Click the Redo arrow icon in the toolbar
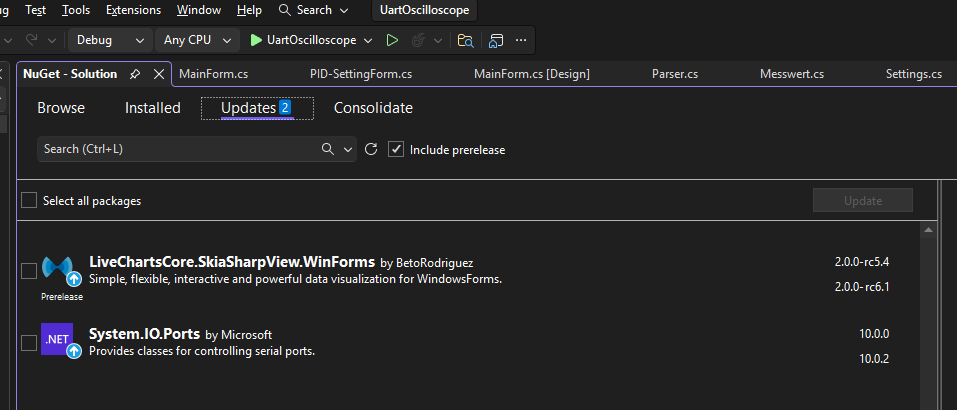 coord(32,40)
